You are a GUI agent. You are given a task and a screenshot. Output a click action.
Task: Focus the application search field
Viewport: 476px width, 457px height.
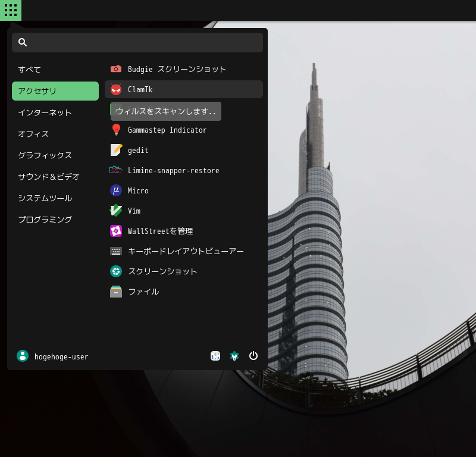pyautogui.click(x=137, y=42)
